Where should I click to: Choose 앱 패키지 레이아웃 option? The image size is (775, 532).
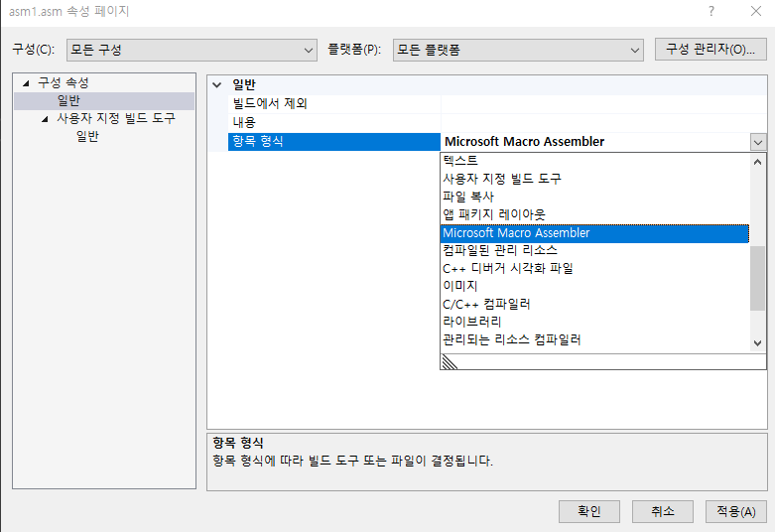tap(594, 214)
